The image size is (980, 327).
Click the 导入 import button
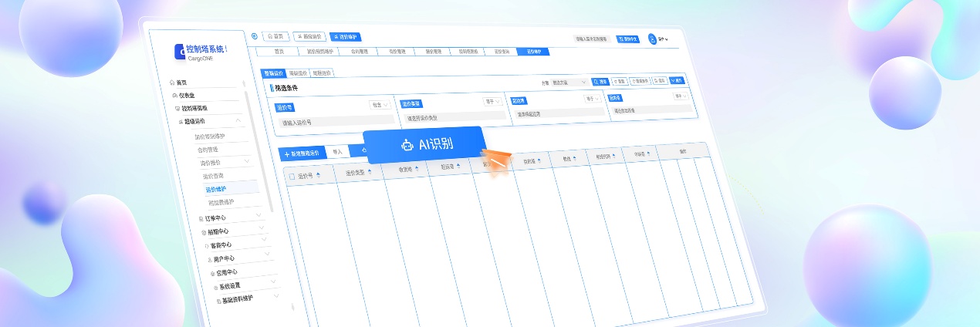337,152
